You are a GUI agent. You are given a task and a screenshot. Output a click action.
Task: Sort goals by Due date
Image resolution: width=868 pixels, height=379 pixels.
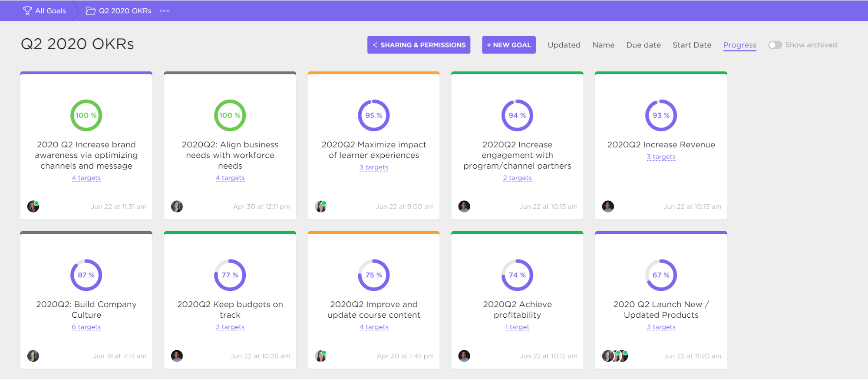[x=643, y=45]
